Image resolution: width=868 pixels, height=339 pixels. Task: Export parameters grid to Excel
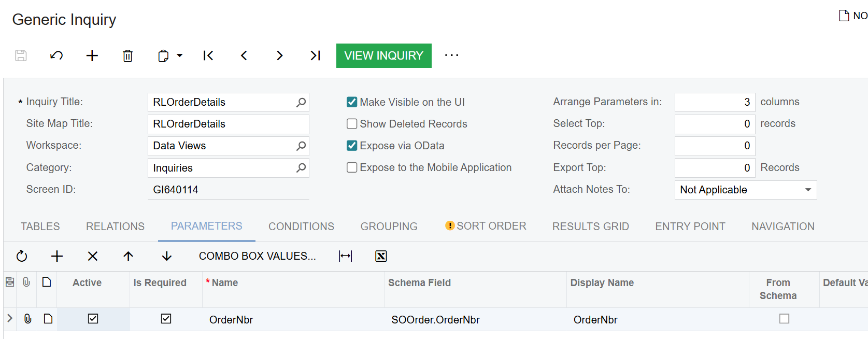click(x=381, y=256)
